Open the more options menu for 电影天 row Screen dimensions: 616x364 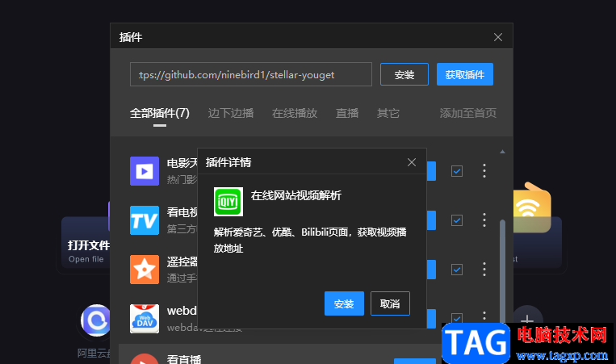point(484,171)
